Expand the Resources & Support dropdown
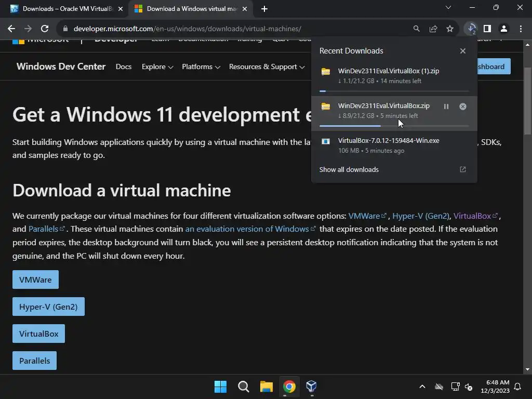This screenshot has height=399, width=532. coord(267,67)
